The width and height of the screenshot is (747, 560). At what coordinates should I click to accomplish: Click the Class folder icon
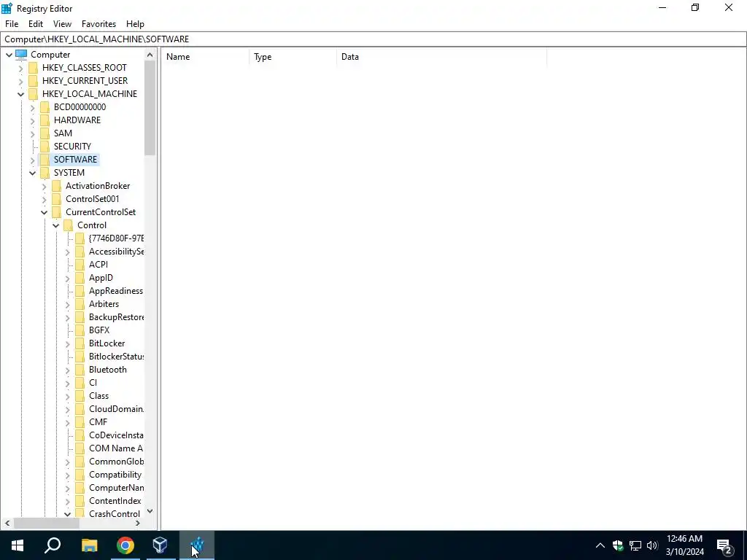click(x=80, y=396)
